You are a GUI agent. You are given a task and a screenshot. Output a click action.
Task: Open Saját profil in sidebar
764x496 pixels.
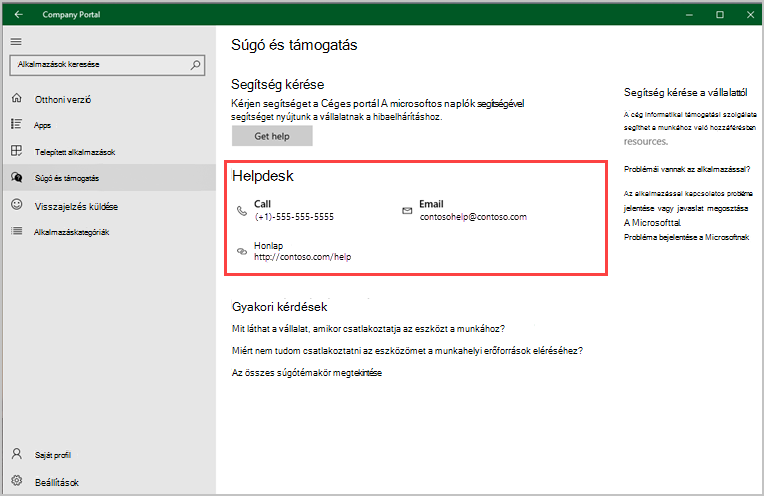pos(109,455)
